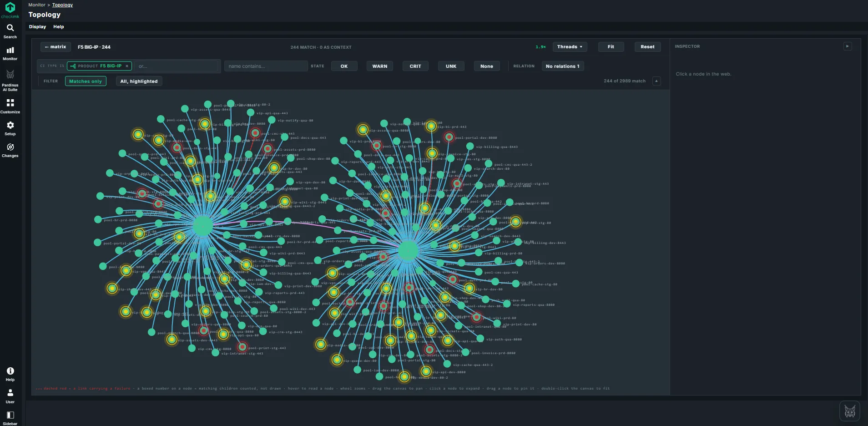Screen dimensions: 868x426
Task: Click the Fit button
Action: point(611,46)
